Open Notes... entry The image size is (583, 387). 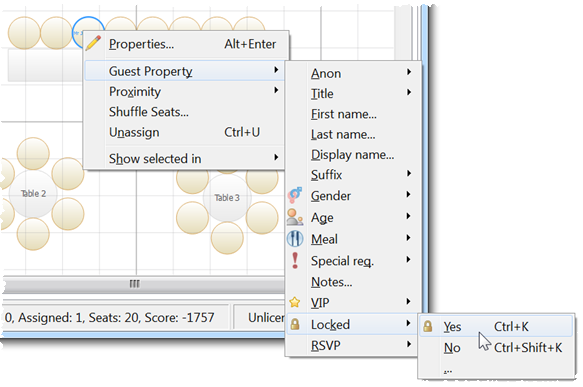point(353,282)
